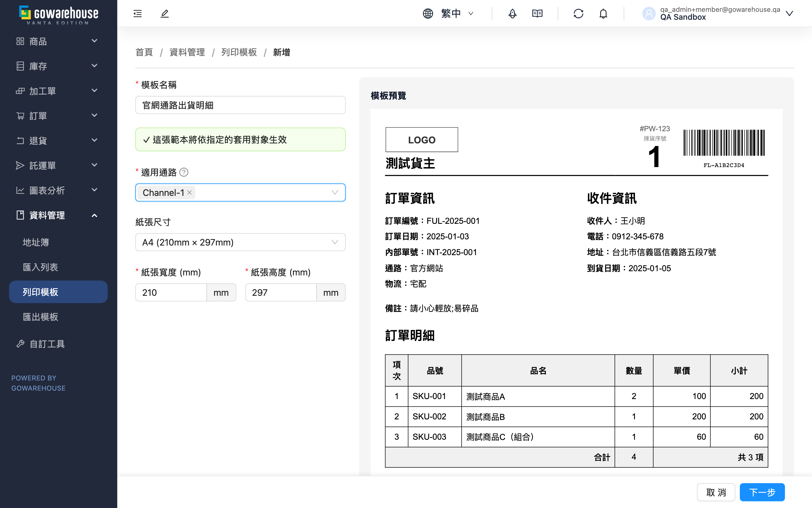Select 列印模板 in sidebar
The height and width of the screenshot is (508, 812).
(58, 292)
